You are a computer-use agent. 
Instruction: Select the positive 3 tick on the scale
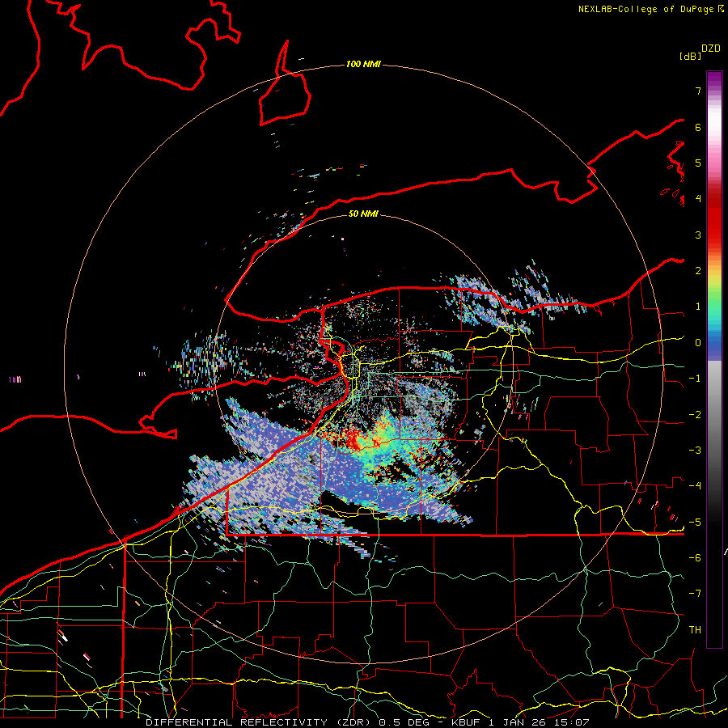coord(698,235)
